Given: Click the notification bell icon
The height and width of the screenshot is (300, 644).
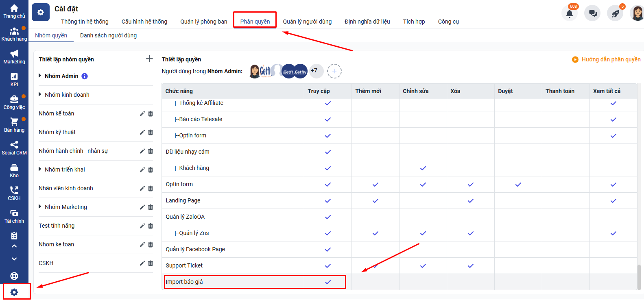Looking at the screenshot, I should coord(570,13).
